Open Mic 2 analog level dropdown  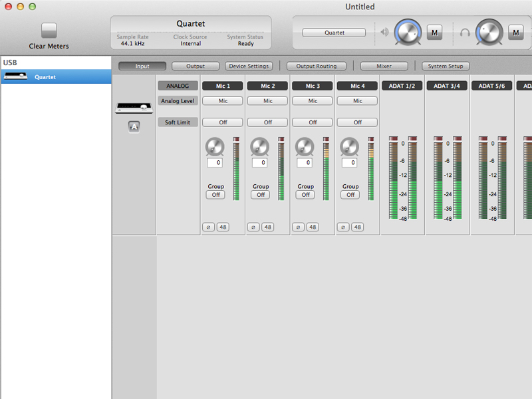[x=268, y=101]
